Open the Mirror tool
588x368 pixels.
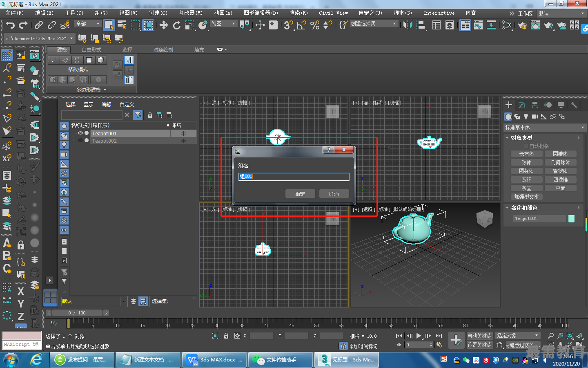pos(408,25)
